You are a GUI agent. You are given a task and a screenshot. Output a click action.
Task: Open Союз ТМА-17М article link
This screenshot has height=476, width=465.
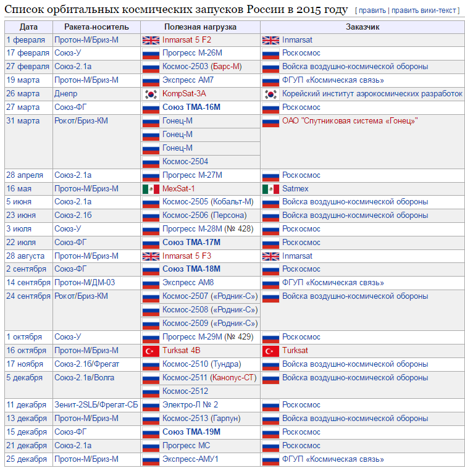click(191, 242)
